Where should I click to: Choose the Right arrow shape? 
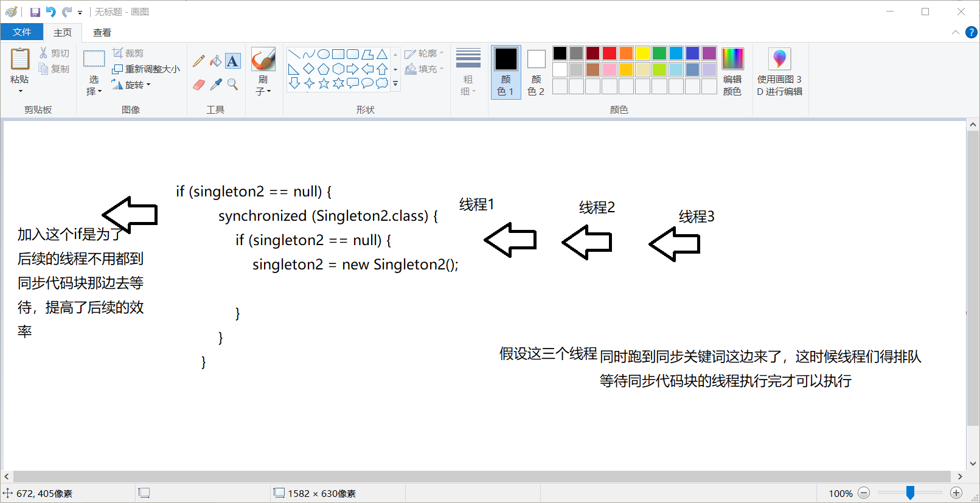353,69
